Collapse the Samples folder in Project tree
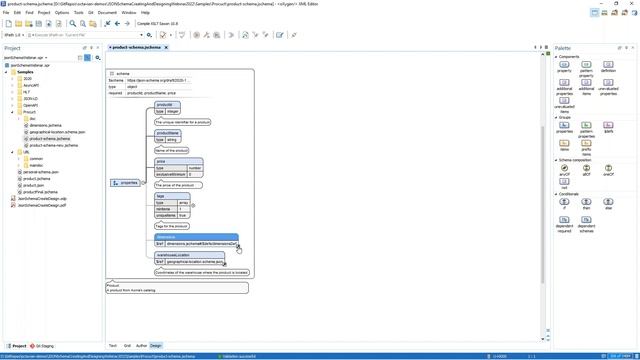This screenshot has height=360, width=640. (6, 72)
